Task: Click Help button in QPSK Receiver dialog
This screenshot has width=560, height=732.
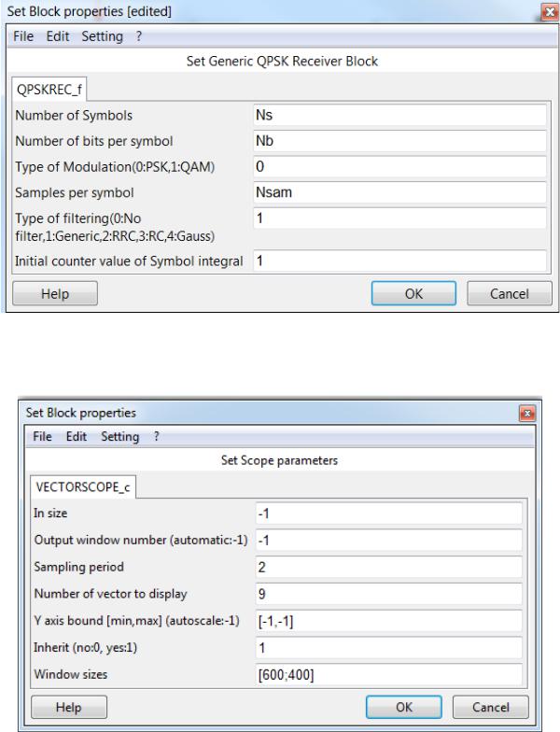Action: pyautogui.click(x=55, y=293)
